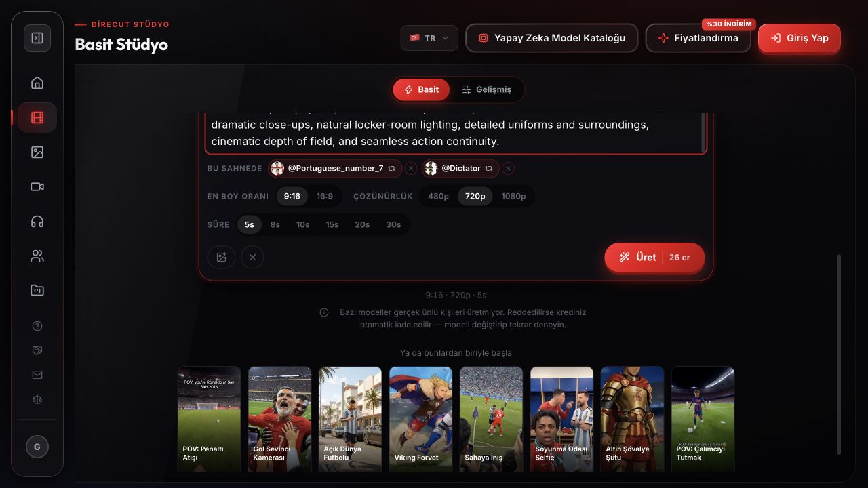
Task: Open the legal scales sidebar icon
Action: point(37,399)
